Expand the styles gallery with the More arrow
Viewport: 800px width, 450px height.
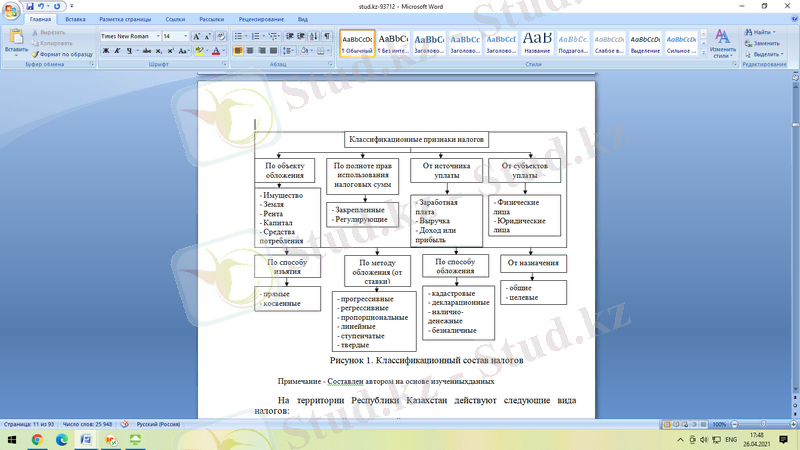(704, 52)
